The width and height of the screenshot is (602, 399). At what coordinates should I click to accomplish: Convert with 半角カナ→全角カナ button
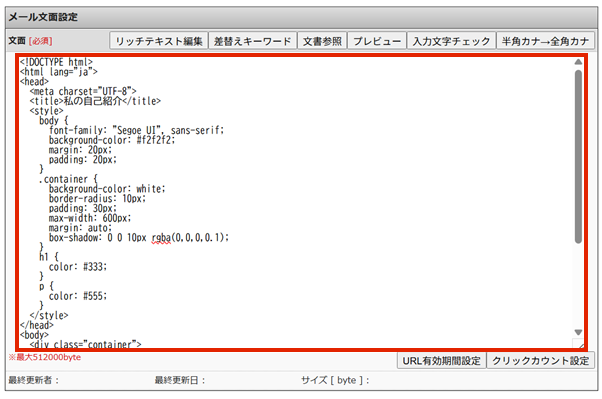coord(545,41)
